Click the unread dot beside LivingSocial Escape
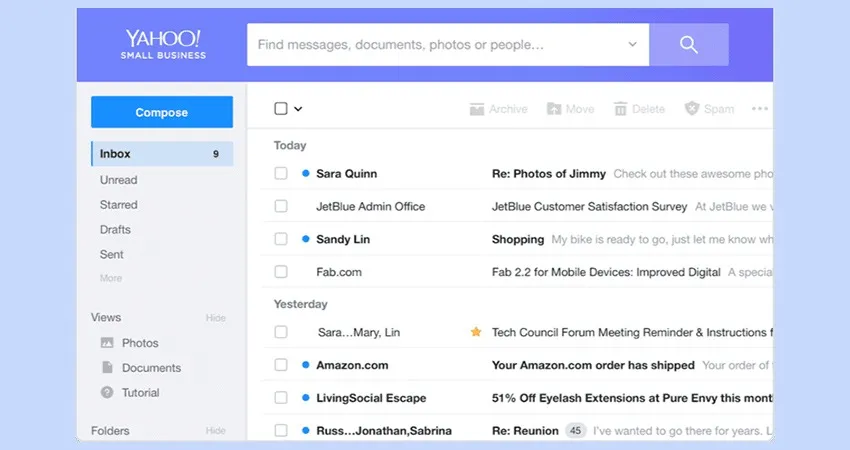 click(x=306, y=398)
